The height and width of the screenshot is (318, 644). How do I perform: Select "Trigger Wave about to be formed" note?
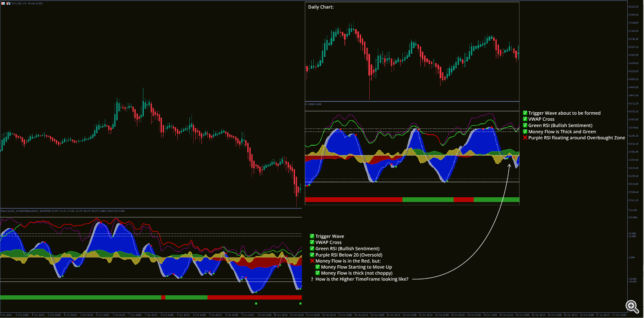pos(565,113)
